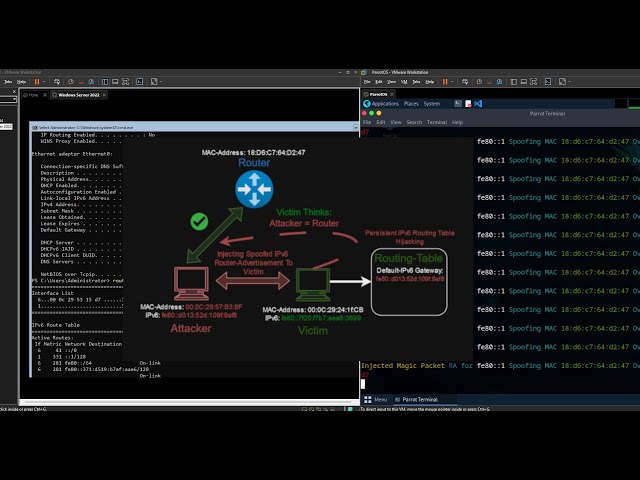Open VM menu in ParrotOS VMware window

(404, 82)
